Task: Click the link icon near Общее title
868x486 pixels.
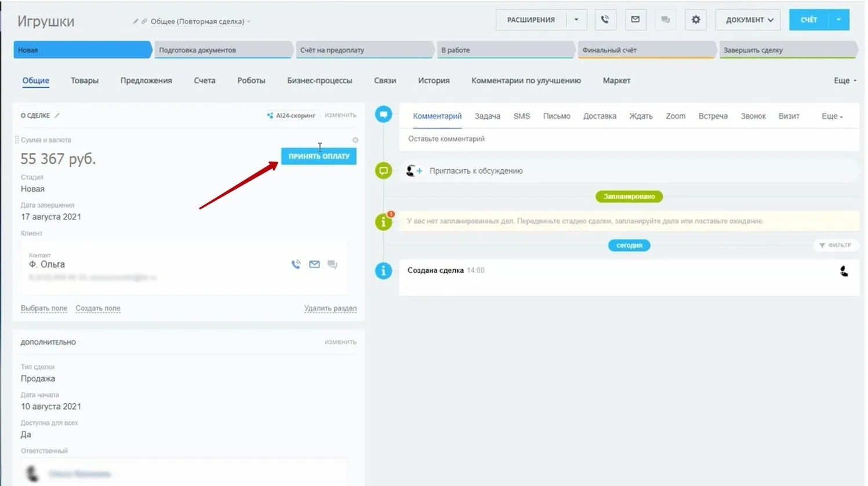Action: coord(144,21)
